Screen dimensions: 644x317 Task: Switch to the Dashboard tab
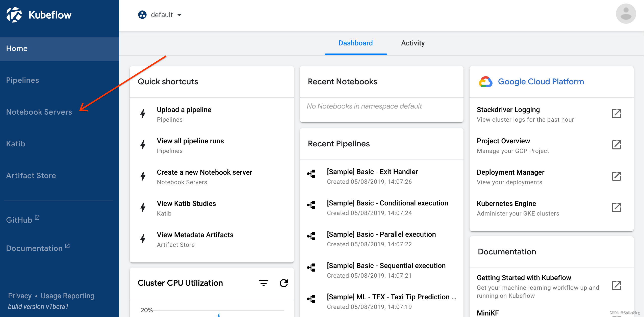tap(355, 43)
